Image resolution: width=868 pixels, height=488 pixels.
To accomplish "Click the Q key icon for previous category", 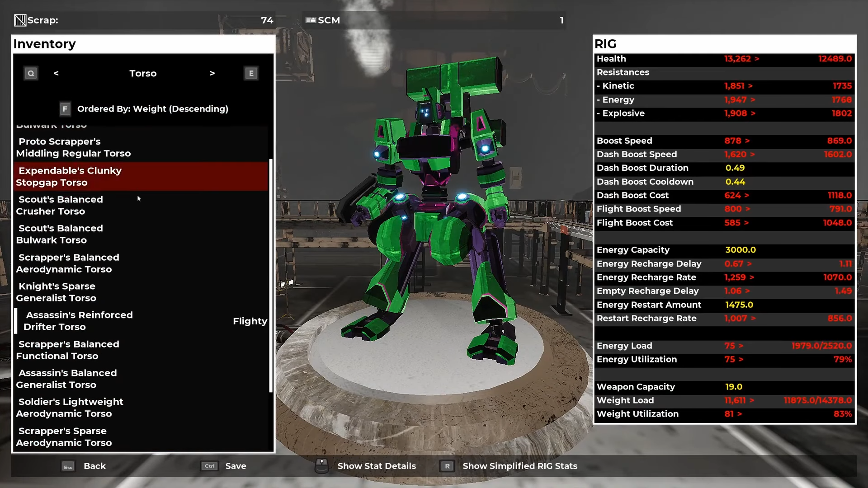I will (31, 73).
